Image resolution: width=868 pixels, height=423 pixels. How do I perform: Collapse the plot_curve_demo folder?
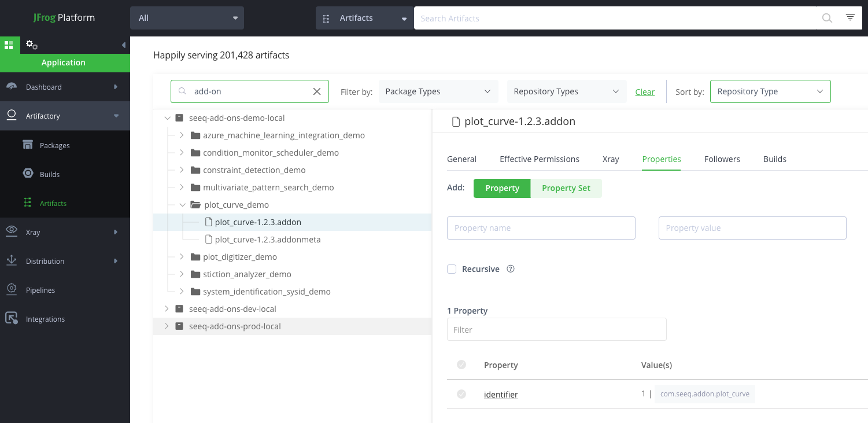pyautogui.click(x=182, y=204)
